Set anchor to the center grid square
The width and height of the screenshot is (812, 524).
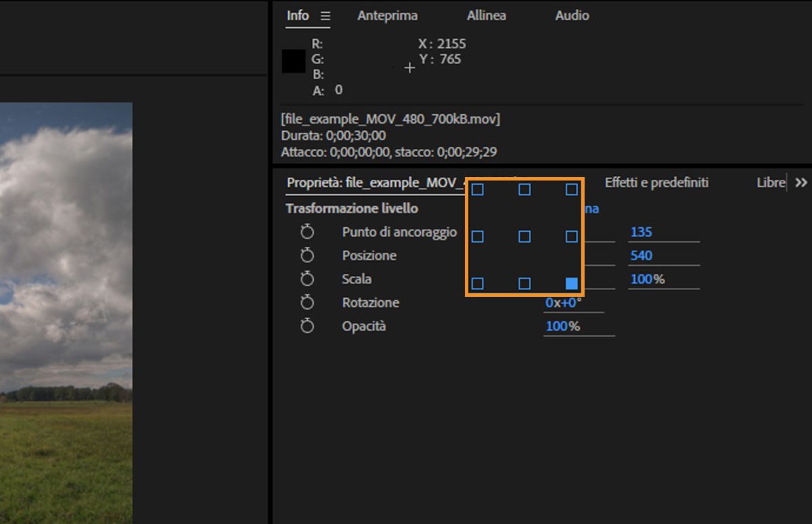pyautogui.click(x=524, y=237)
